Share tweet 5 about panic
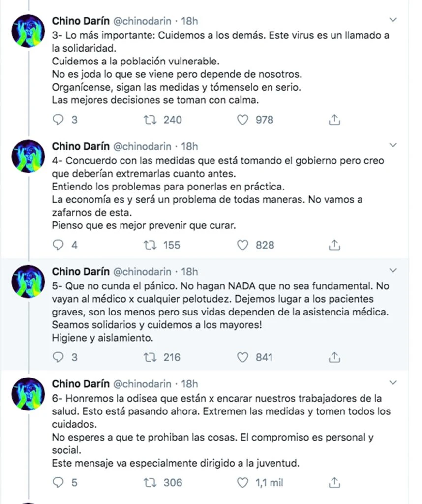 click(x=334, y=357)
